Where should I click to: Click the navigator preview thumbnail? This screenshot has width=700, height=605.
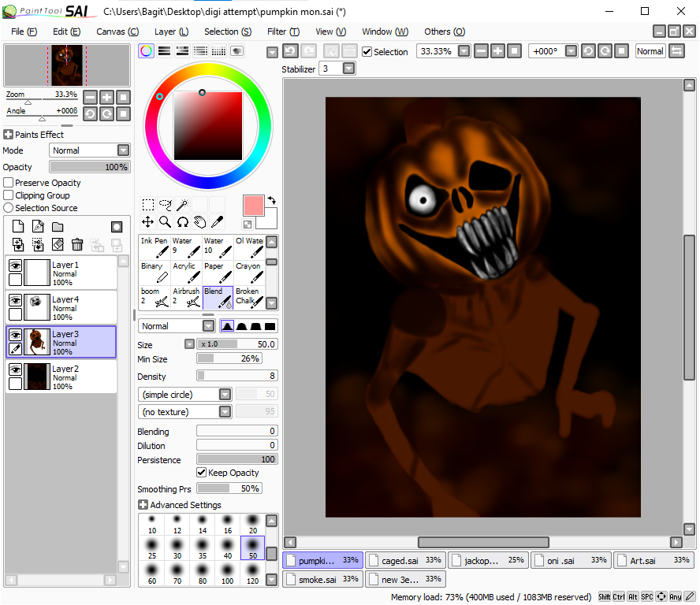(x=67, y=65)
